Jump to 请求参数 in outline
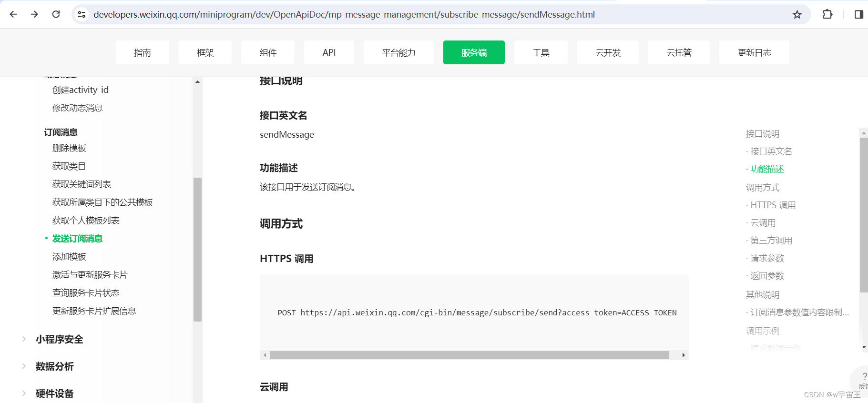Image resolution: width=868 pixels, height=403 pixels. [767, 258]
